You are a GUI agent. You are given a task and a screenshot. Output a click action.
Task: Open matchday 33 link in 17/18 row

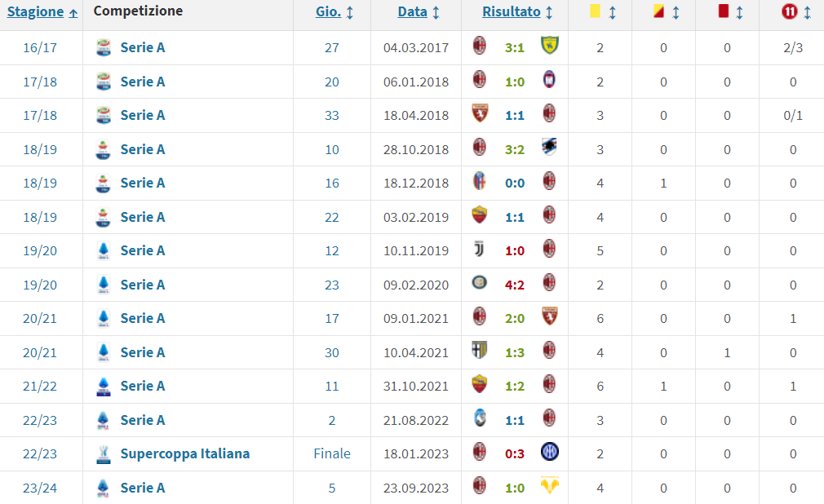coord(331,116)
